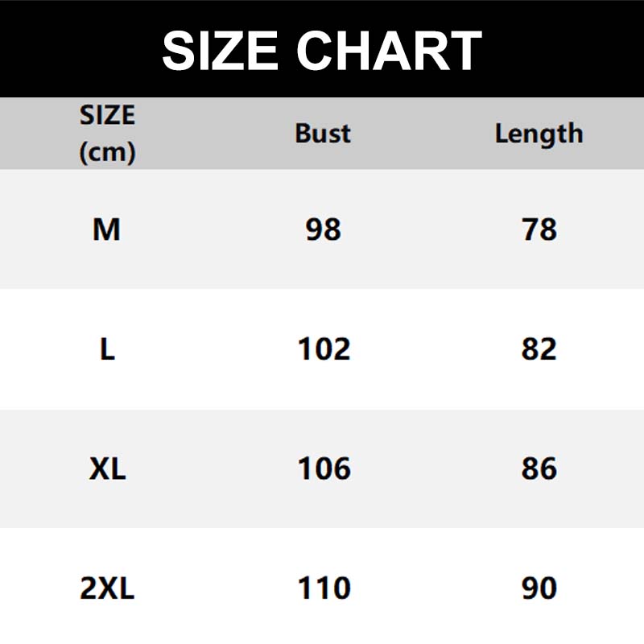Click length value 90 in 2XL row
This screenshot has height=644, width=644.
(539, 588)
